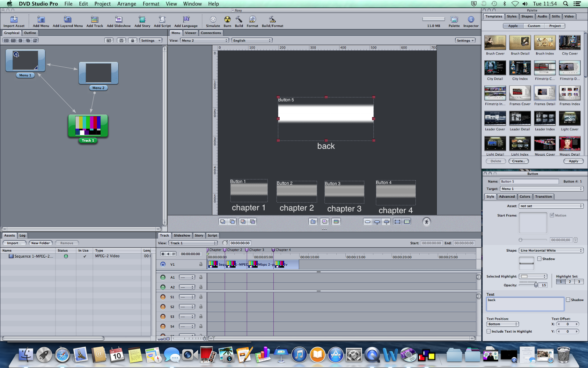This screenshot has height=368, width=588.
Task: Enable the text Shadow checkbox
Action: (x=568, y=300)
